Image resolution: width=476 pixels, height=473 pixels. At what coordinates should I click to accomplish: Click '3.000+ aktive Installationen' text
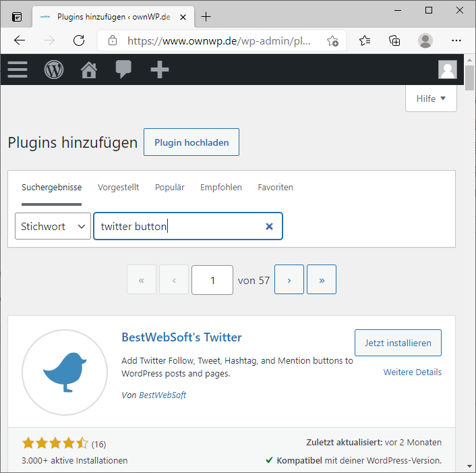75,461
